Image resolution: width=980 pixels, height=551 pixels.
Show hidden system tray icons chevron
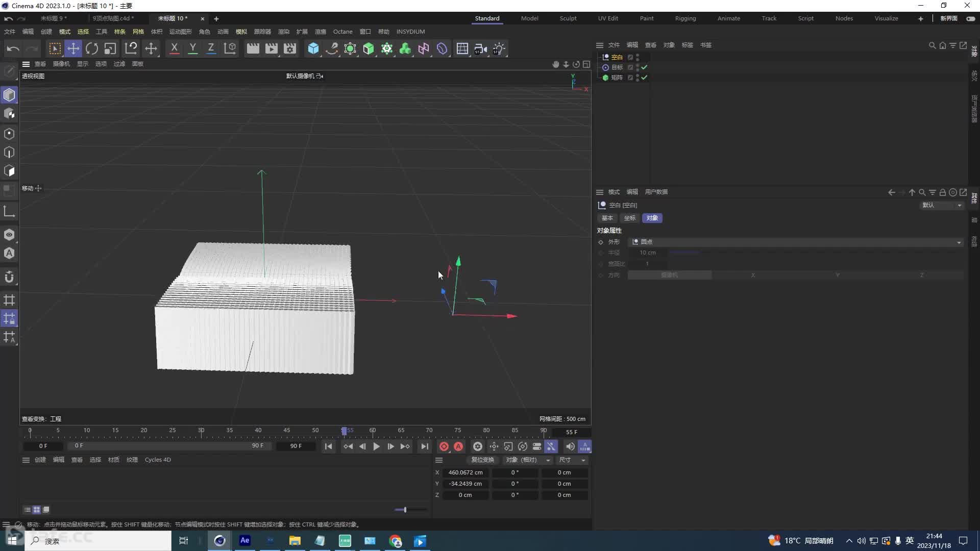[849, 541]
